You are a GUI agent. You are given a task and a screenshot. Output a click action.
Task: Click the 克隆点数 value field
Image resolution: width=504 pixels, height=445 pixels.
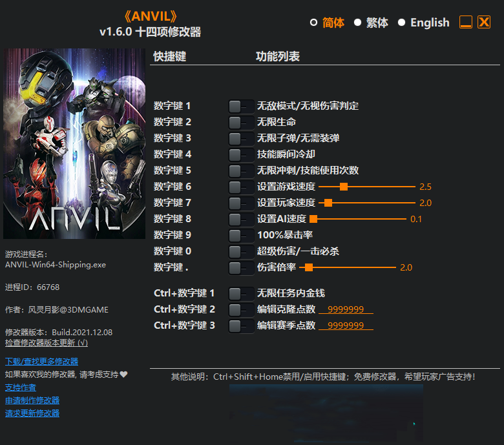346,309
